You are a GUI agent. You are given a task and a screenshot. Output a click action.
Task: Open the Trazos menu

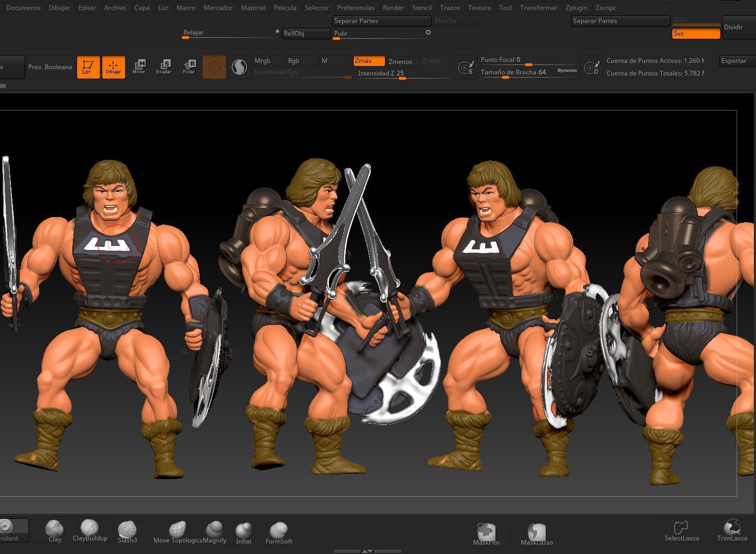point(450,8)
